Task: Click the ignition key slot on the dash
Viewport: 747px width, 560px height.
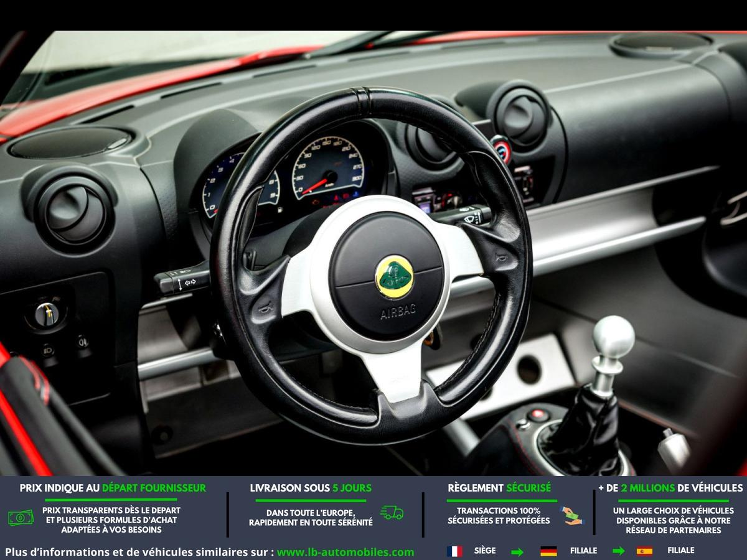Action: tap(47, 314)
